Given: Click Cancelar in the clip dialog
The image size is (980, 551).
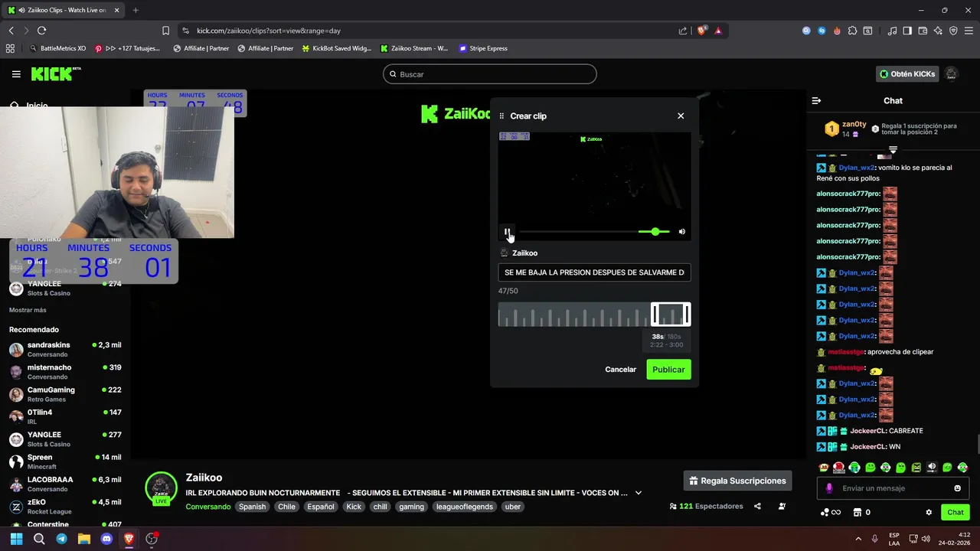Looking at the screenshot, I should click(x=620, y=370).
